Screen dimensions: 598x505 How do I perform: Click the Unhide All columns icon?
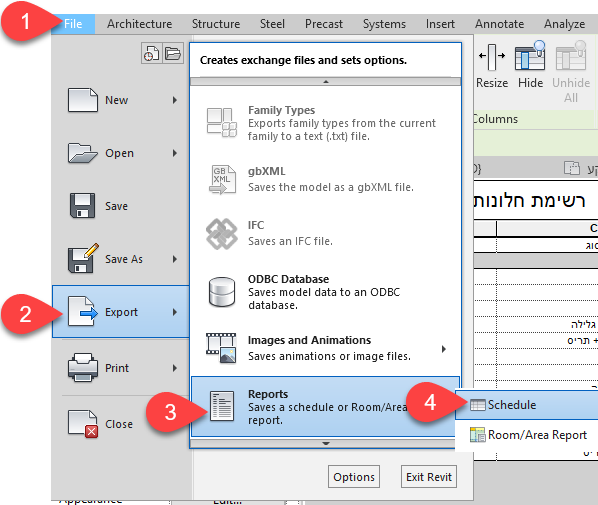coord(571,56)
